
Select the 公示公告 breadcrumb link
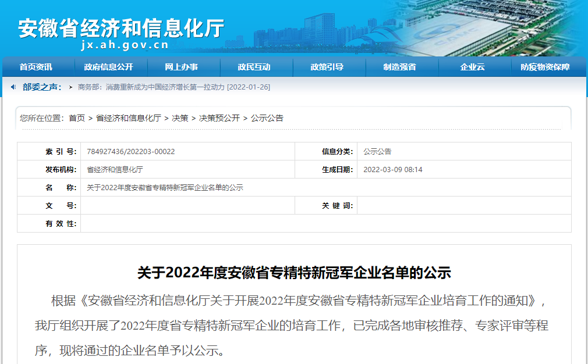coord(267,118)
